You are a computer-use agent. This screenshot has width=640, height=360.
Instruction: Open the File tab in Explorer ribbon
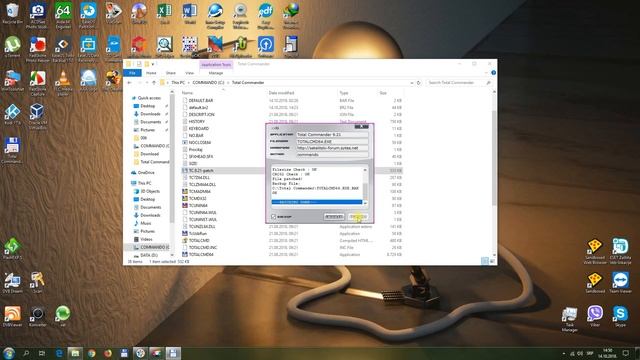[x=132, y=73]
